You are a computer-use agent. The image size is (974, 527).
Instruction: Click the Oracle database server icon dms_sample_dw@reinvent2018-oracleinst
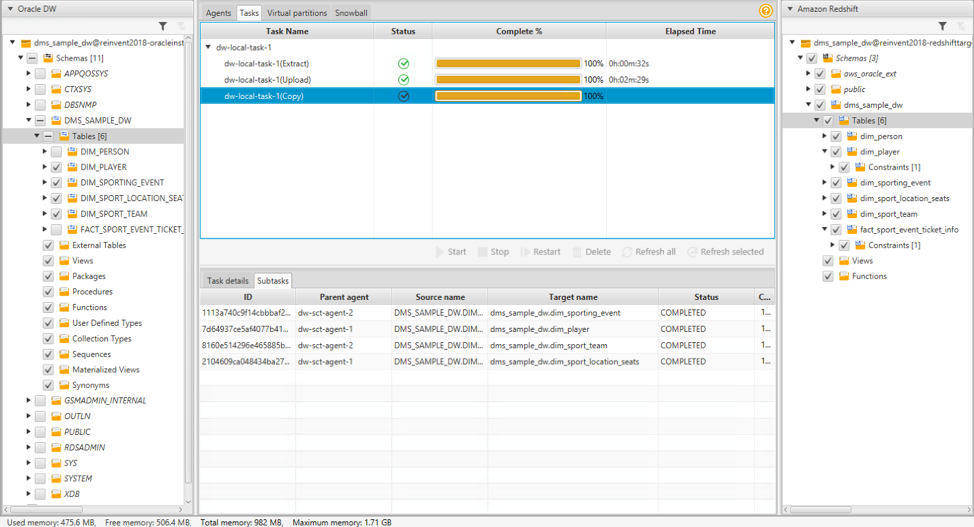25,43
